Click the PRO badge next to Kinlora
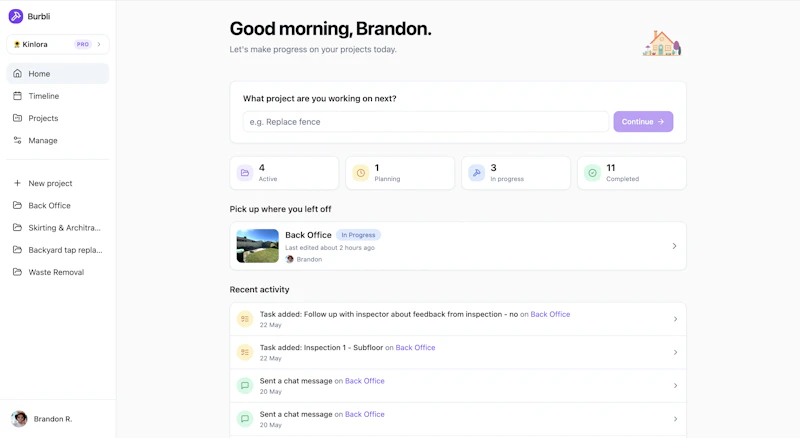 point(83,44)
